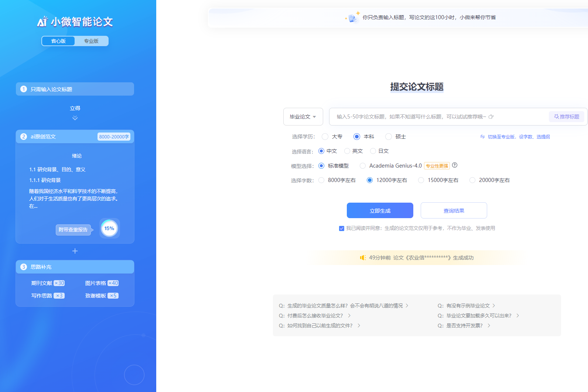The height and width of the screenshot is (392, 588).
Task: Select the 标准模型 option
Action: [x=321, y=166]
